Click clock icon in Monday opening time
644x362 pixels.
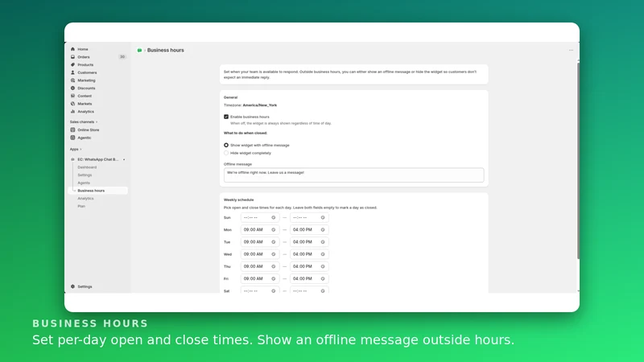click(273, 230)
